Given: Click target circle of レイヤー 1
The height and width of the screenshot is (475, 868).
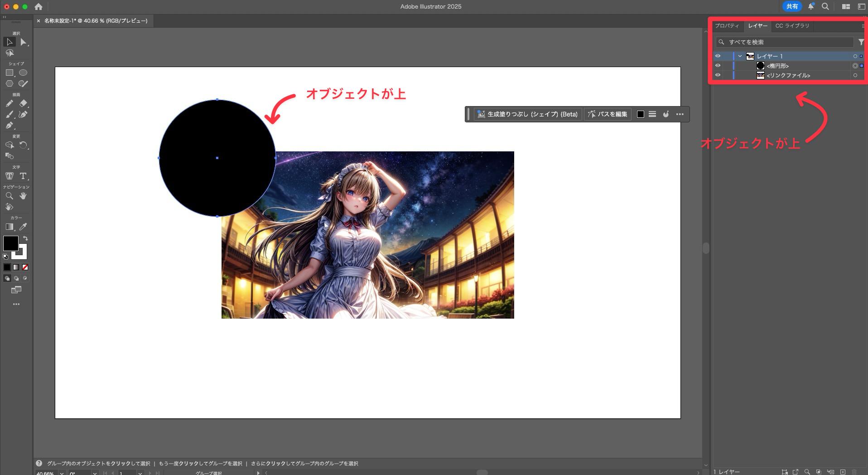Looking at the screenshot, I should [855, 56].
